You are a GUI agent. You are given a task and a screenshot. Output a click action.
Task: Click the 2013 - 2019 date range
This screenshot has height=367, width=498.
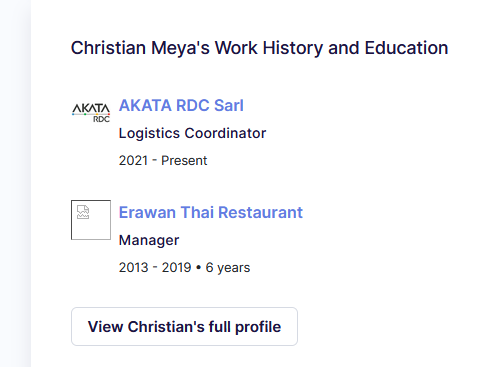155,267
